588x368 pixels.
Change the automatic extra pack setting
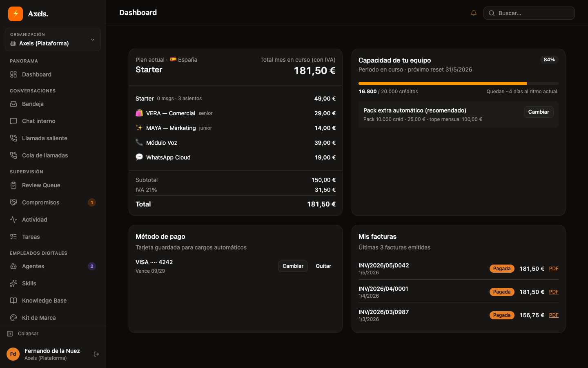pyautogui.click(x=539, y=112)
